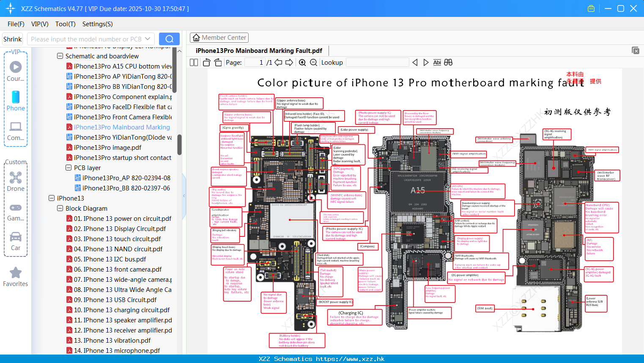Click the blue search button

pos(169,39)
